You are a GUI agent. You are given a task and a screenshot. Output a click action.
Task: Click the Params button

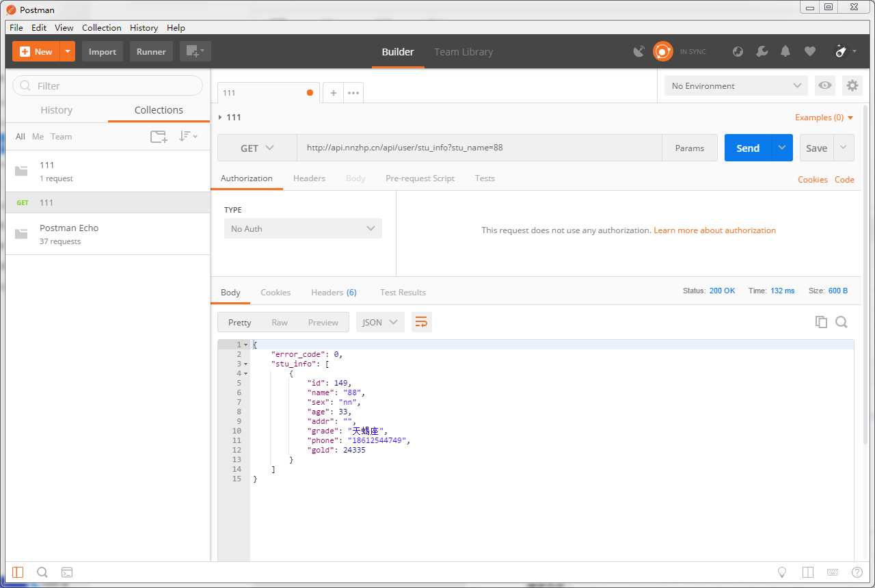pos(690,148)
